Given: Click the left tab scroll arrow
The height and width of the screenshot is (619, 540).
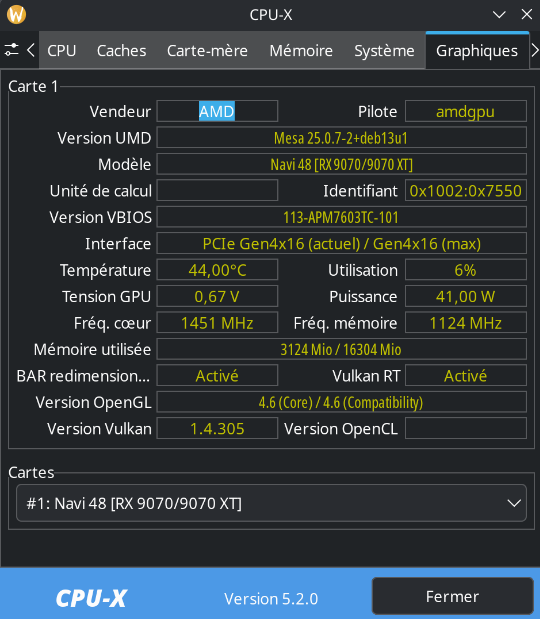Looking at the screenshot, I should [31, 50].
